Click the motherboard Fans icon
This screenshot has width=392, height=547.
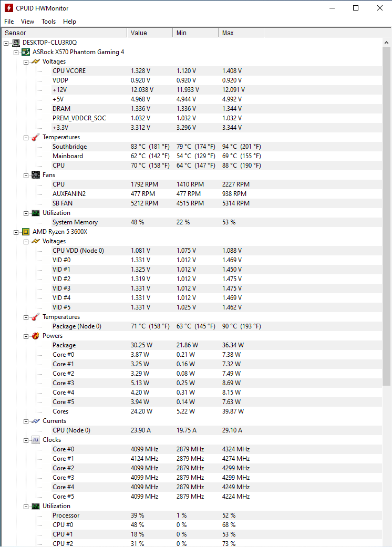click(x=35, y=175)
